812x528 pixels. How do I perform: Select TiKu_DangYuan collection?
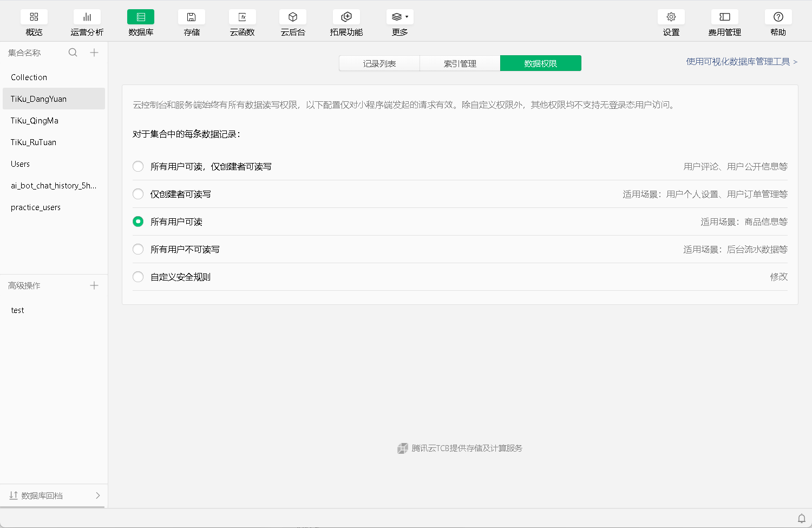tap(53, 99)
